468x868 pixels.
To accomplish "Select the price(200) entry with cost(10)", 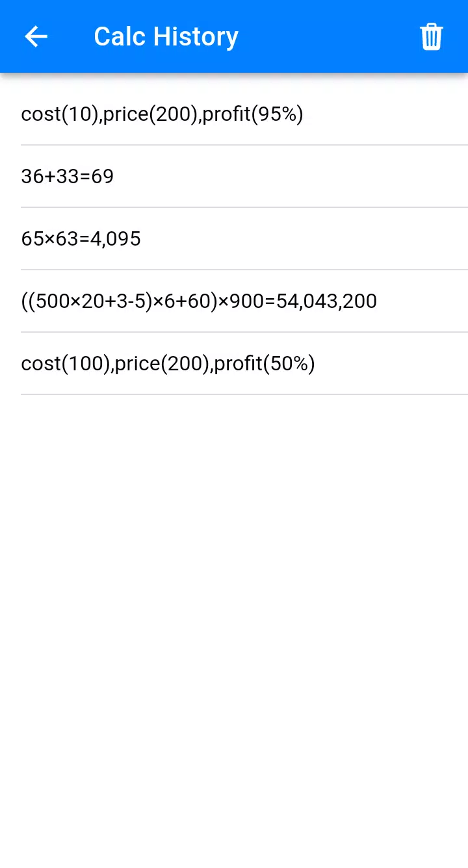I will click(162, 114).
